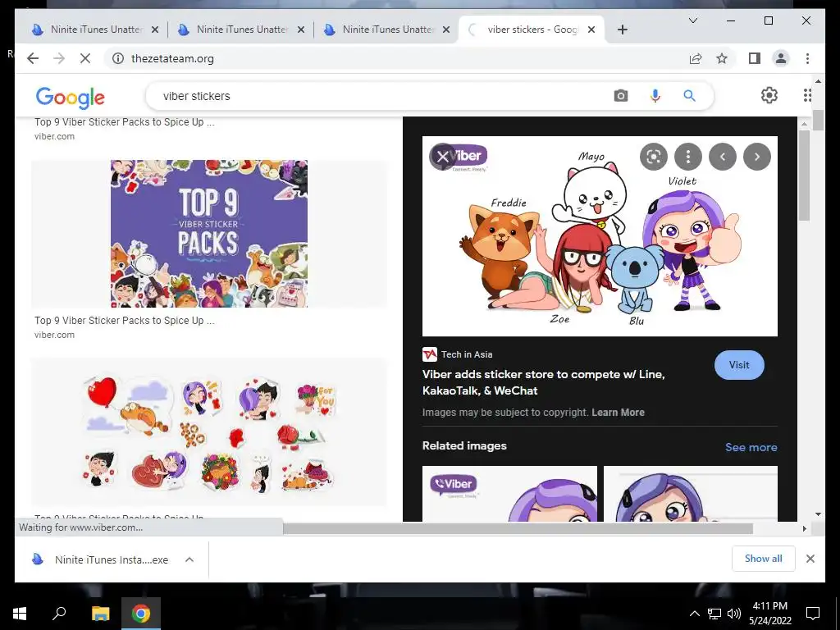Show hidden system tray icons
This screenshot has width=840, height=630.
pos(694,614)
